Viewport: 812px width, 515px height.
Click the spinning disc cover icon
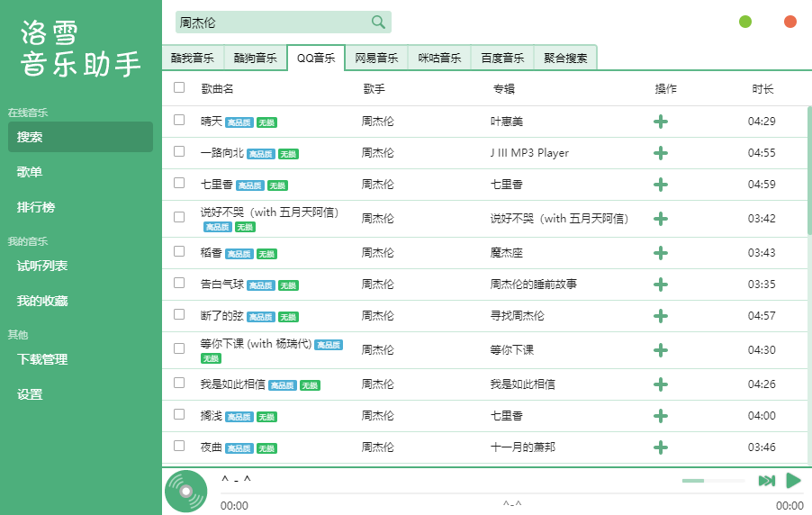186,492
